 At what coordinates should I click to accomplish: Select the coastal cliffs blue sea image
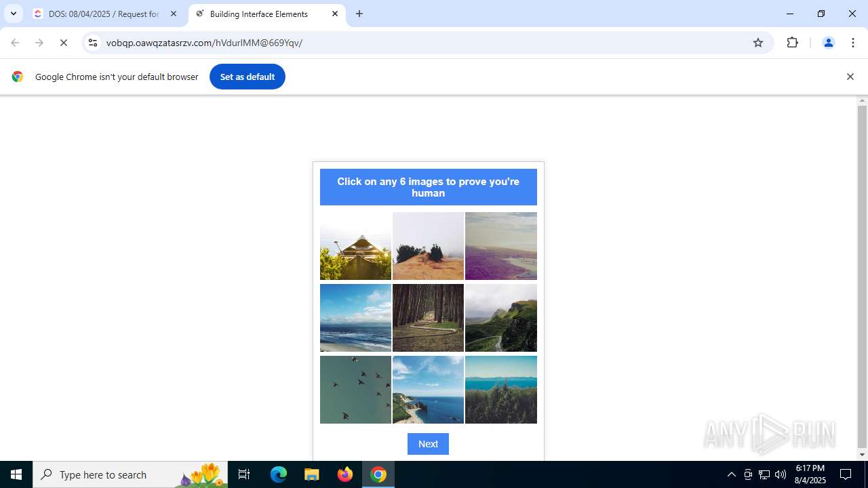(428, 390)
